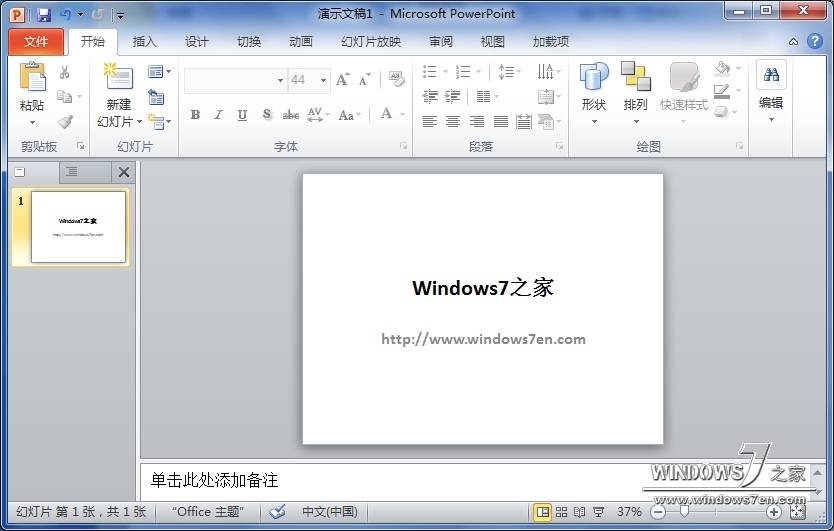Viewport: 834px width, 531px height.
Task: Open Line Spacing dropdown
Action: [x=508, y=71]
